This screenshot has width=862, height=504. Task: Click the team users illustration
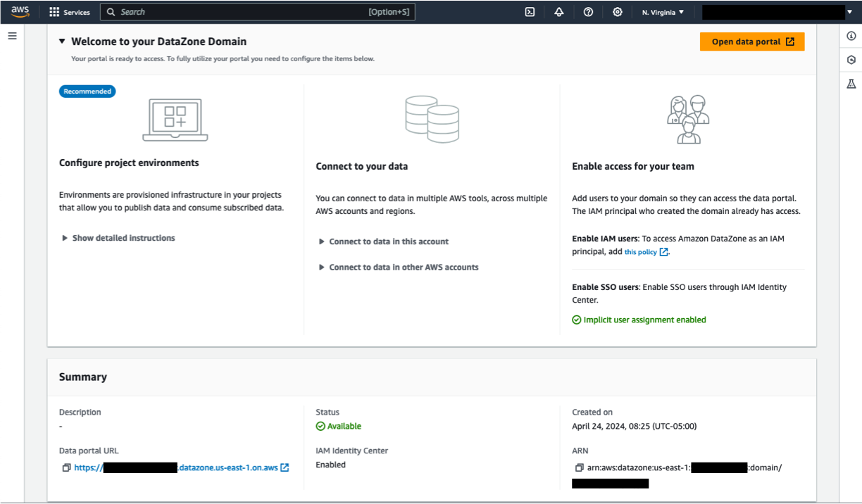tap(688, 120)
